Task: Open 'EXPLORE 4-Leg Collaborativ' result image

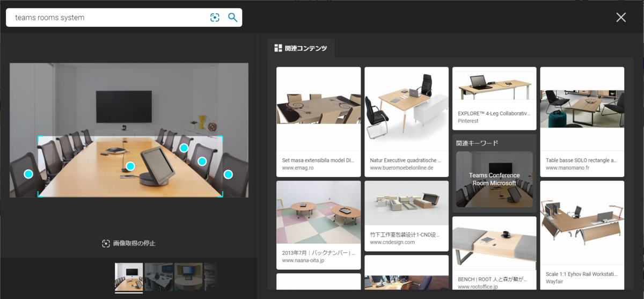Action: tap(494, 86)
